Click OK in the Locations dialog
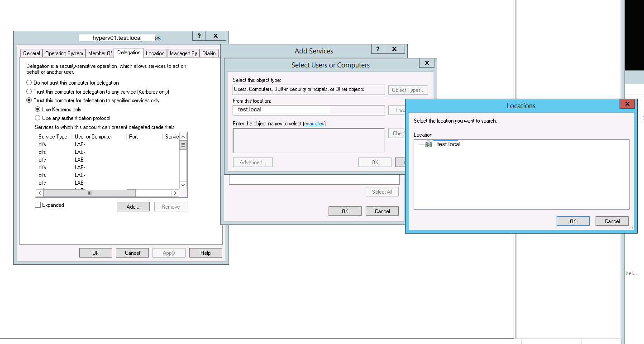Image resolution: width=644 pixels, height=344 pixels. 573,221
